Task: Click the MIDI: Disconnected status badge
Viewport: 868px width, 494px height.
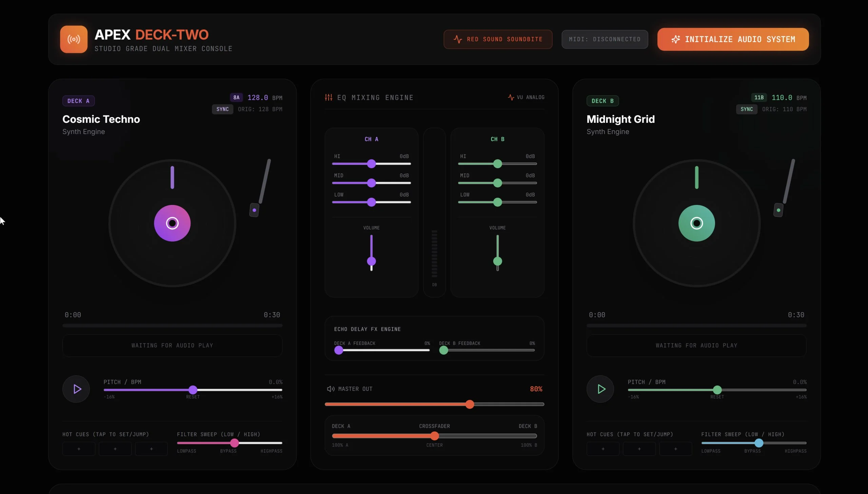Action: pos(605,39)
